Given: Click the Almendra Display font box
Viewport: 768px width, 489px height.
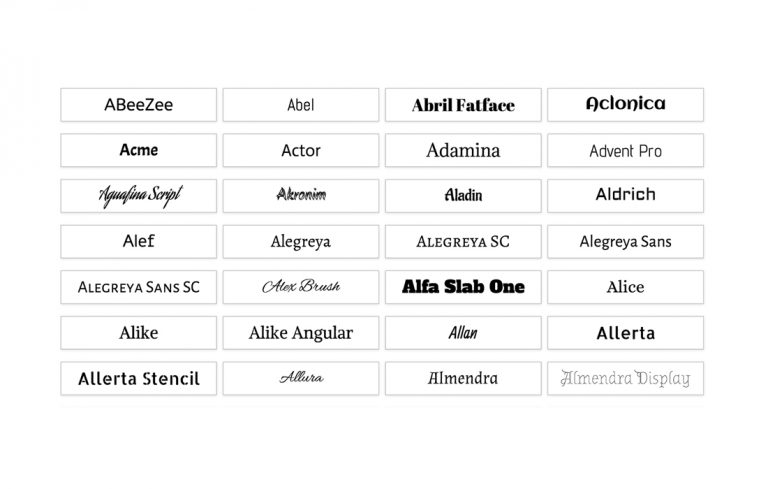Looking at the screenshot, I should click(x=625, y=378).
